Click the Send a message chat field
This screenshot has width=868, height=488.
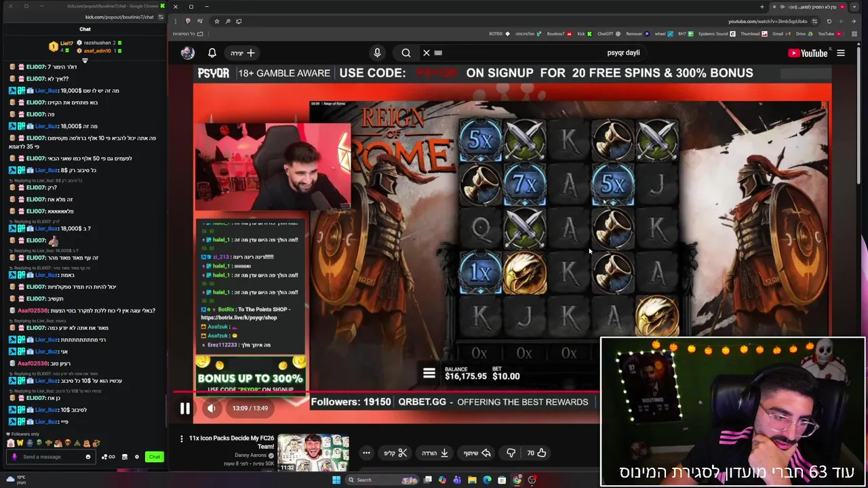51,457
